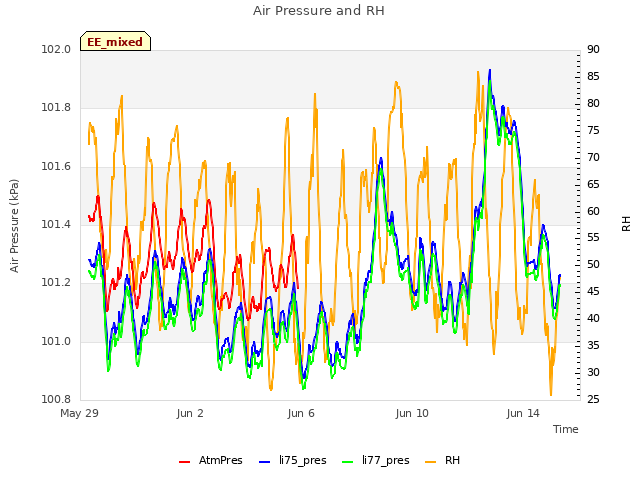Toggle the li75_pres legend entry

(x=293, y=460)
